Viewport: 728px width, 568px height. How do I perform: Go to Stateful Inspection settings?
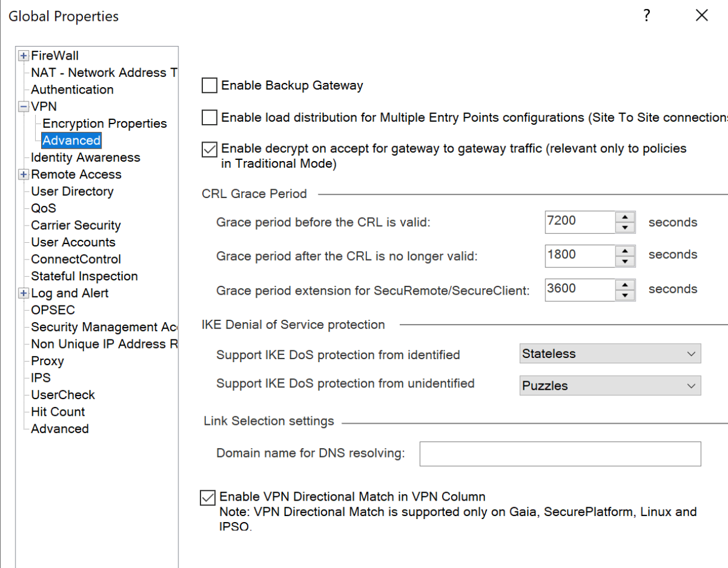pos(84,276)
